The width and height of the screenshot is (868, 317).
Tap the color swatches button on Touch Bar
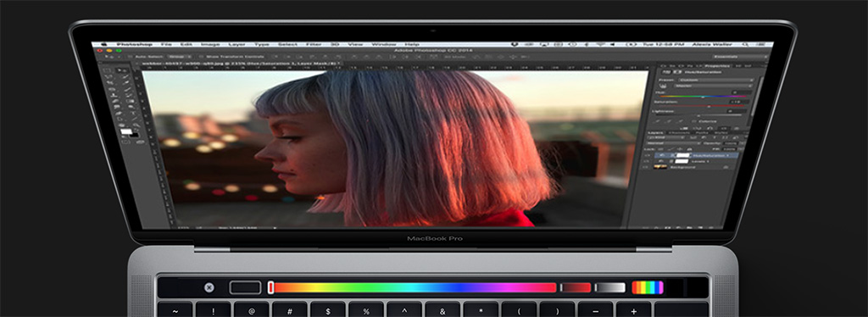pyautogui.click(x=647, y=287)
